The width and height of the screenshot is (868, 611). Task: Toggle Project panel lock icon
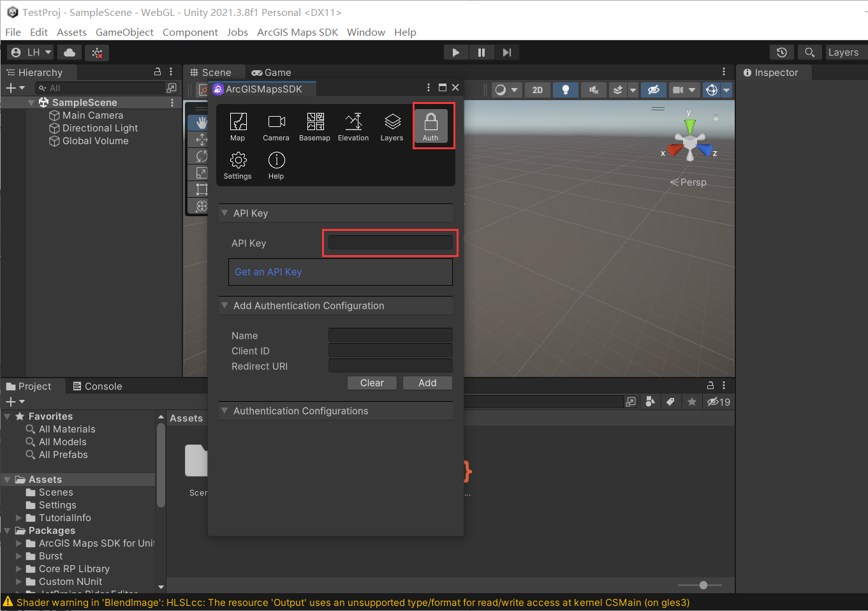710,385
